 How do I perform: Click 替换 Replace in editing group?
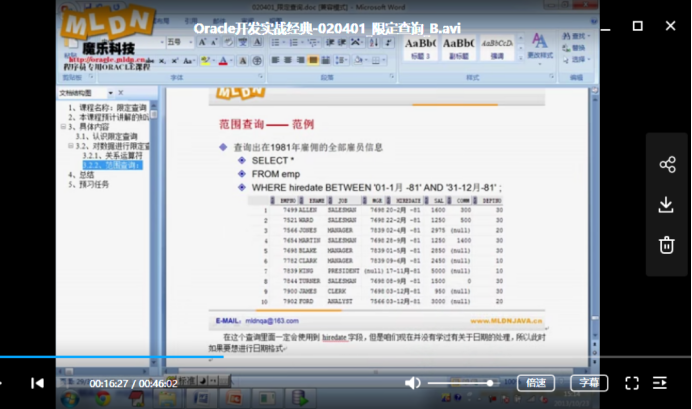point(574,48)
